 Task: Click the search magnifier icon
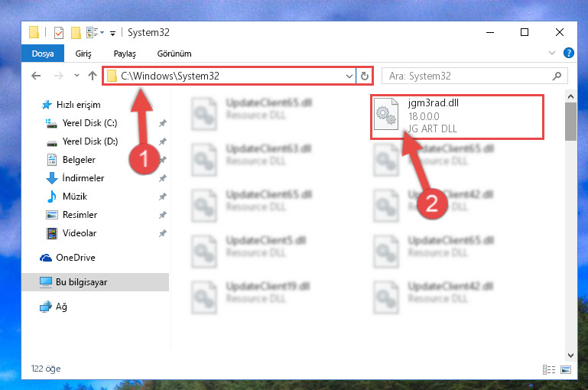click(557, 76)
